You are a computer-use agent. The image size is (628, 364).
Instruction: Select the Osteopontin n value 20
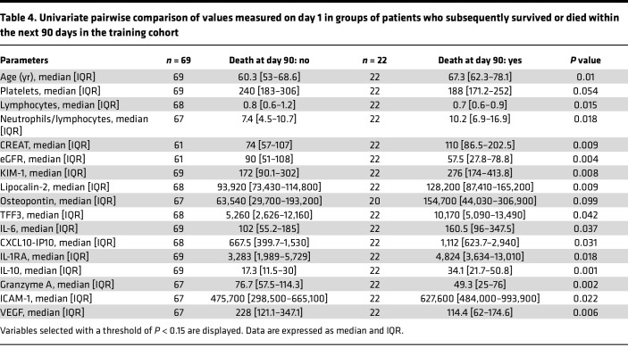(374, 201)
